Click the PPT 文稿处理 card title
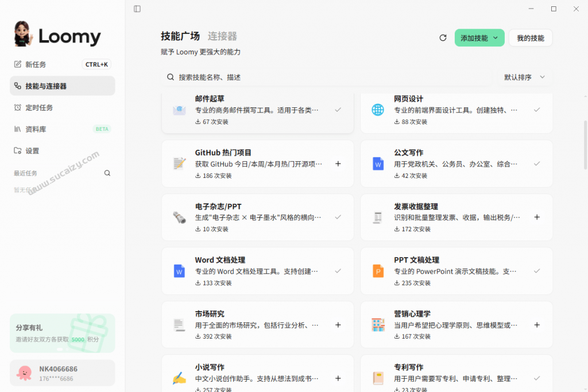 pos(417,260)
